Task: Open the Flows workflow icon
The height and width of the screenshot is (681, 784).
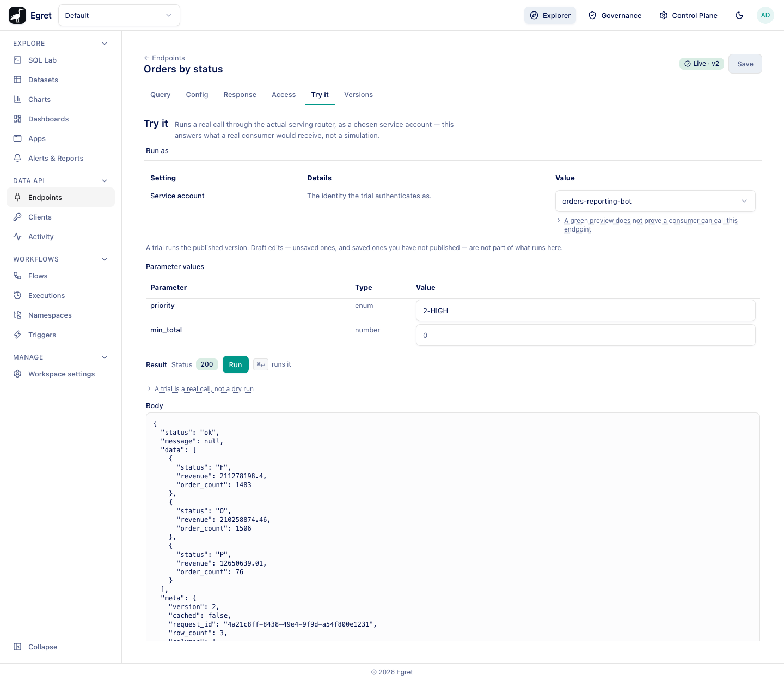Action: 17,276
